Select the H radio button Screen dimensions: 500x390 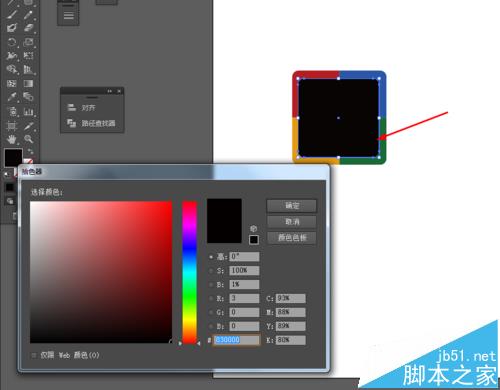coord(211,257)
